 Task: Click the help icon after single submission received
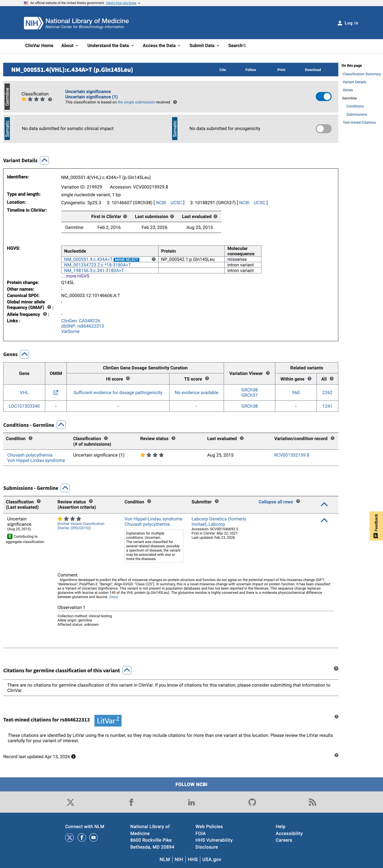click(175, 102)
